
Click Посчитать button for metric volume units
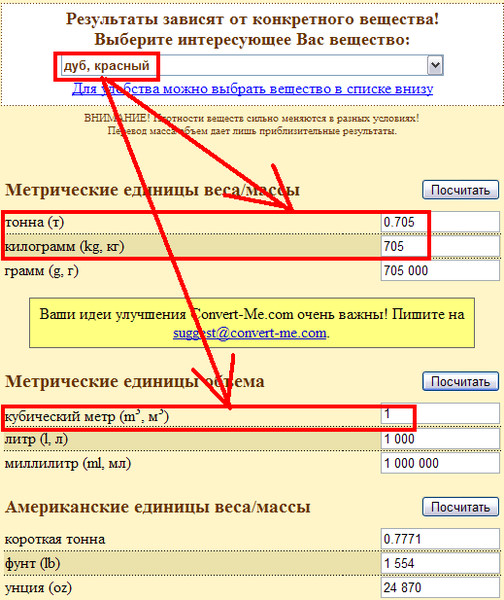tap(460, 381)
